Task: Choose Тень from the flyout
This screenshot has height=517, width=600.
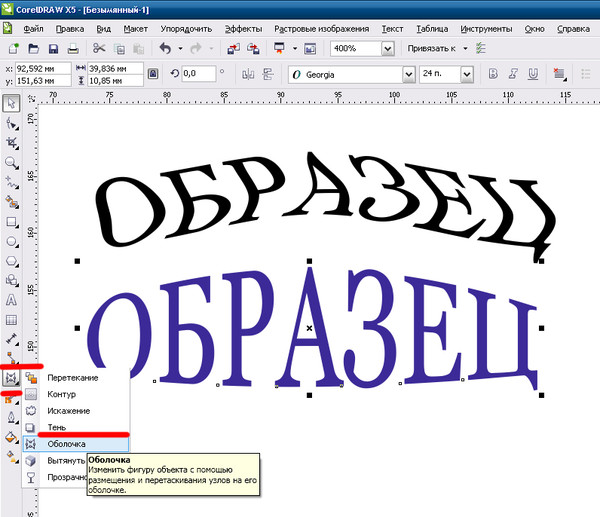Action: [75, 427]
